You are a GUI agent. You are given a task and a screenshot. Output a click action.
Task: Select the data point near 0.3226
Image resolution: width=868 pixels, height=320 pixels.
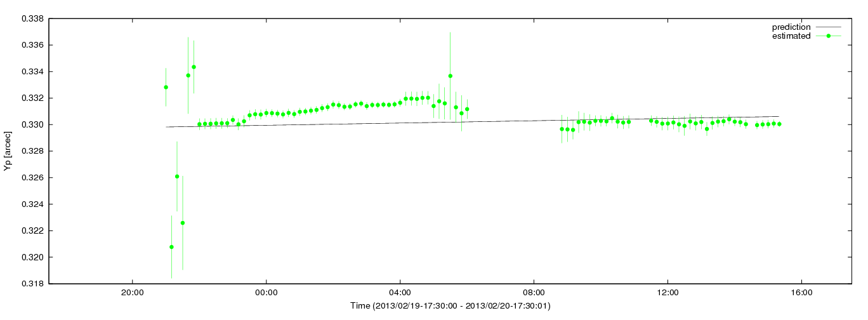(x=183, y=223)
